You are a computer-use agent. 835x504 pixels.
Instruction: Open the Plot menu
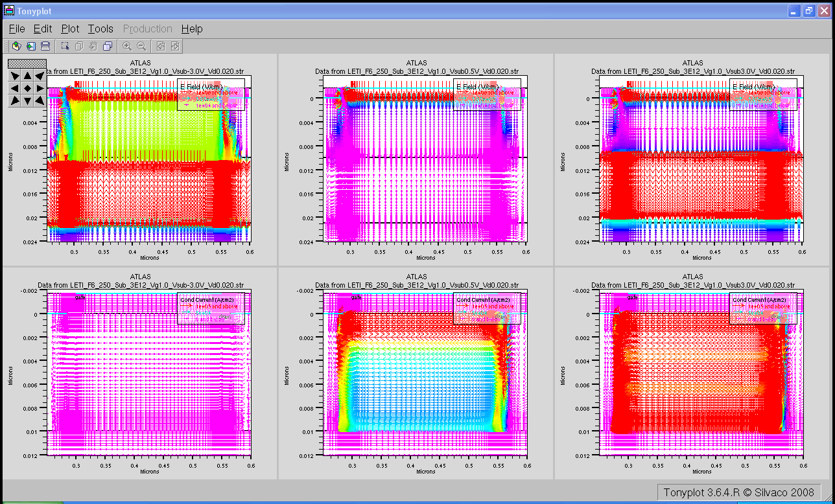pyautogui.click(x=70, y=29)
